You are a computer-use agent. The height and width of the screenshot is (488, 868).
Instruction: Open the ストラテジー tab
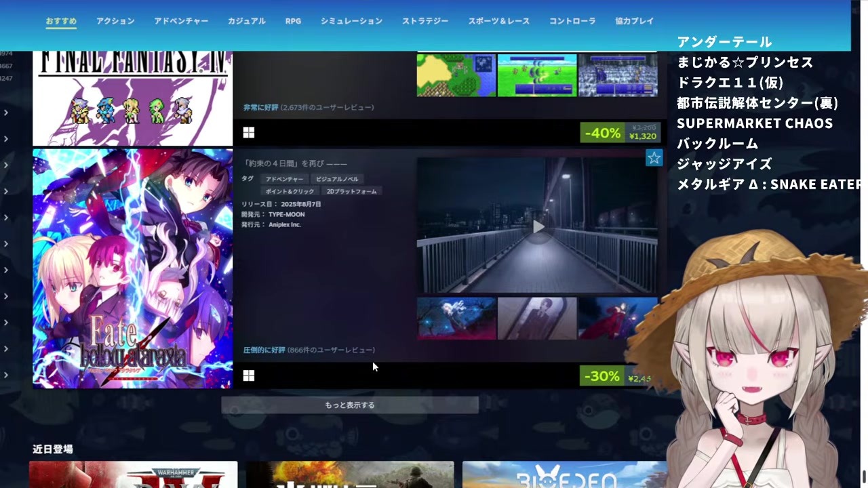(425, 21)
